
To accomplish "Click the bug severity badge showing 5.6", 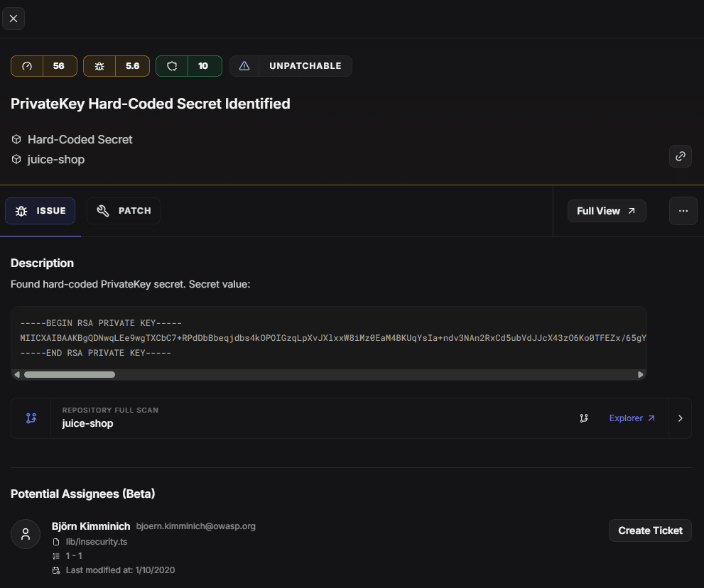I will tap(117, 66).
